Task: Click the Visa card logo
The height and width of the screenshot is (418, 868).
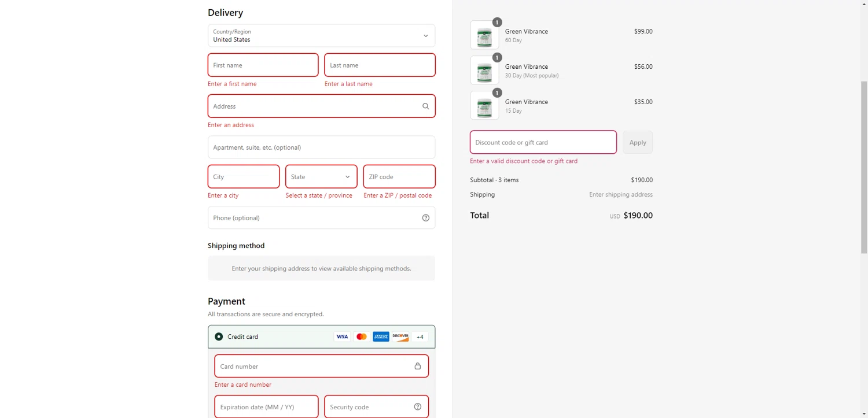Action: coord(342,336)
